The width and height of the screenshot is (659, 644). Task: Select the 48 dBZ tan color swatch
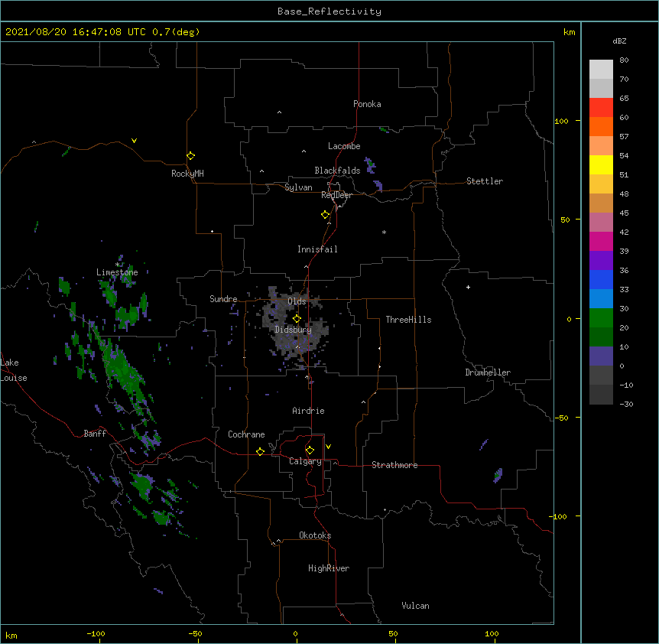[x=601, y=203]
